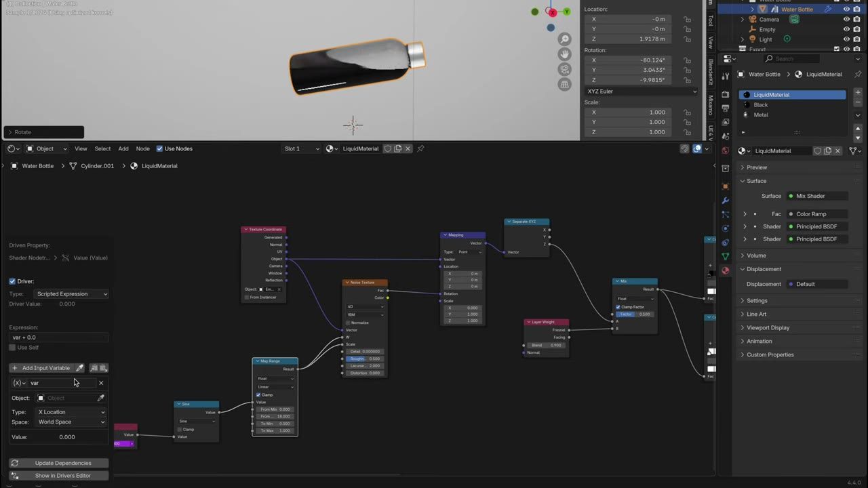Lock the Location Z value
This screenshot has height=488, width=868.
tap(687, 39)
